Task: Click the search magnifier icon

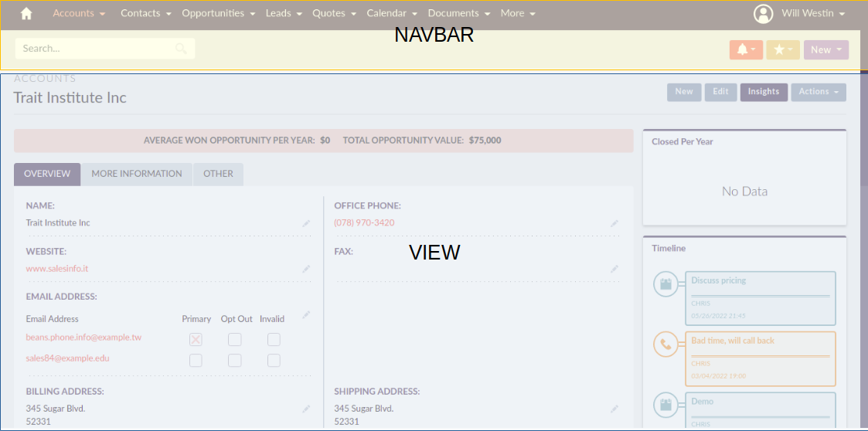Action: (x=181, y=49)
